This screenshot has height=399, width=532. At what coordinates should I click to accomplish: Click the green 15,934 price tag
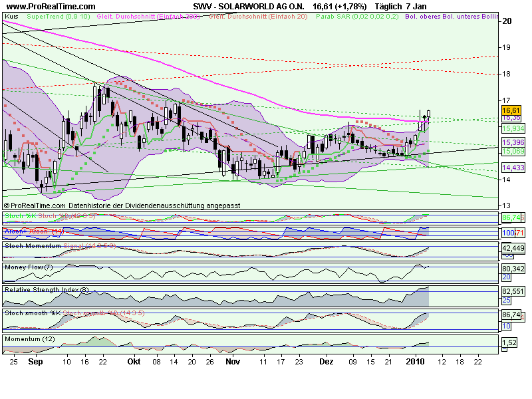513,128
